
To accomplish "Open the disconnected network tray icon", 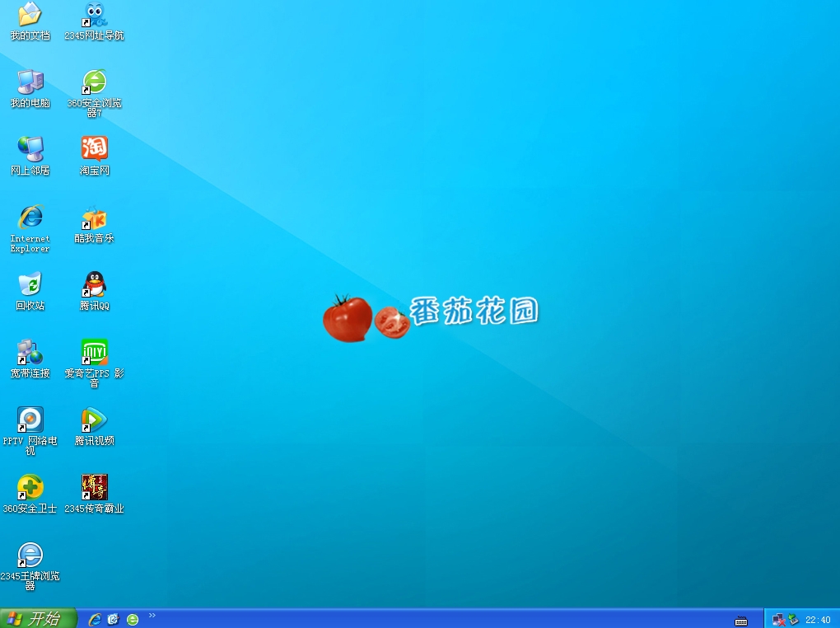I will [x=779, y=620].
